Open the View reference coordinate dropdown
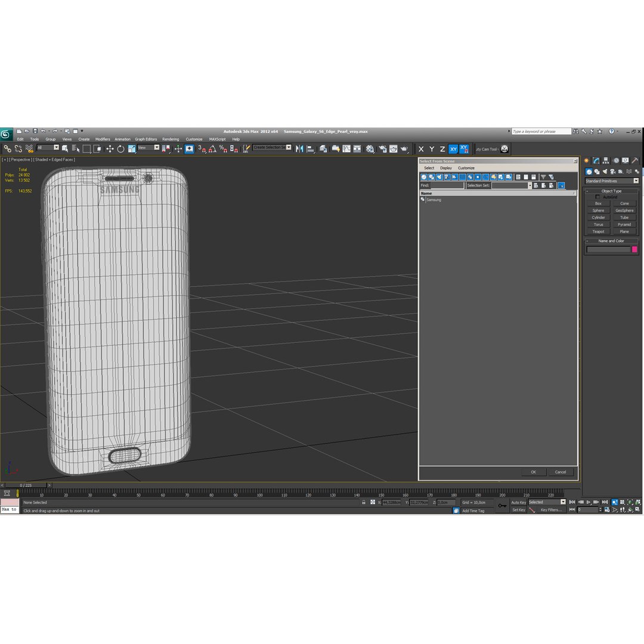The height and width of the screenshot is (644, 644). [x=148, y=147]
